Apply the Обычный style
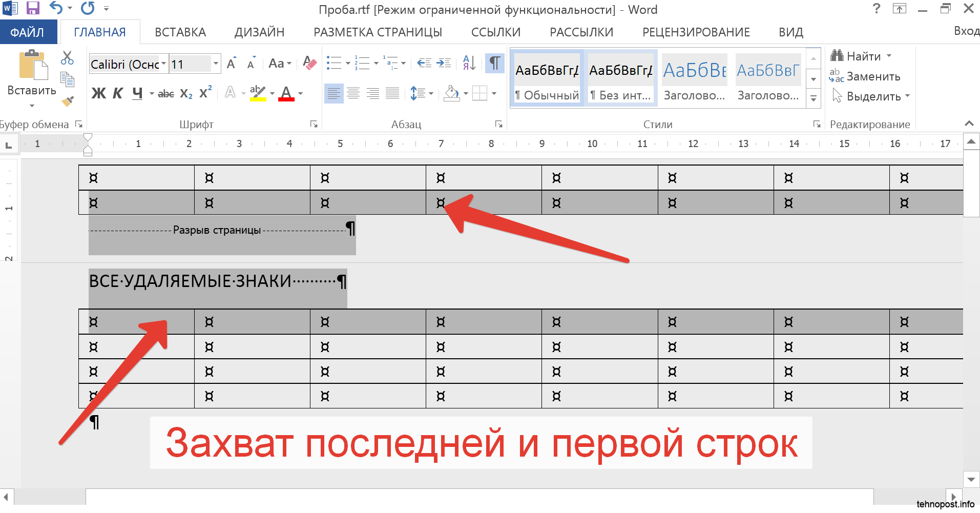Viewport: 980px width, 513px height. (x=547, y=78)
